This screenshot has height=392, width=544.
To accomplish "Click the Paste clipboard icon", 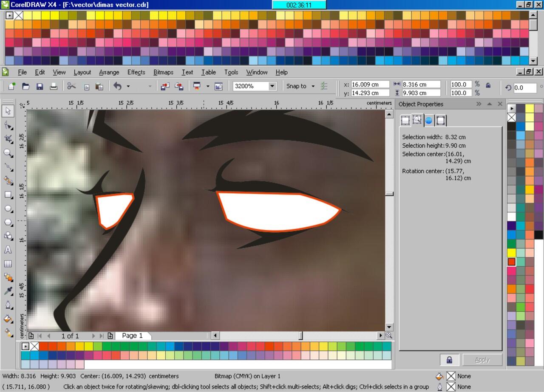I will tap(99, 86).
